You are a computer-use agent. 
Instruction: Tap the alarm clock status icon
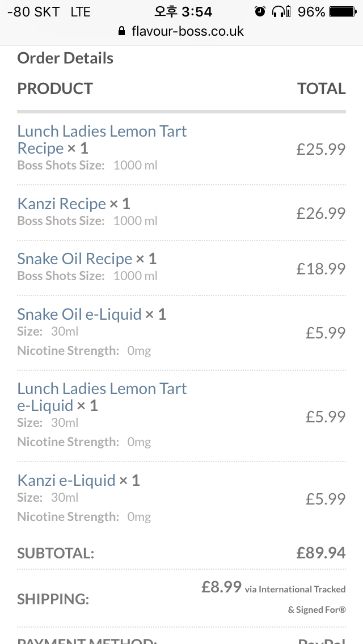260,11
